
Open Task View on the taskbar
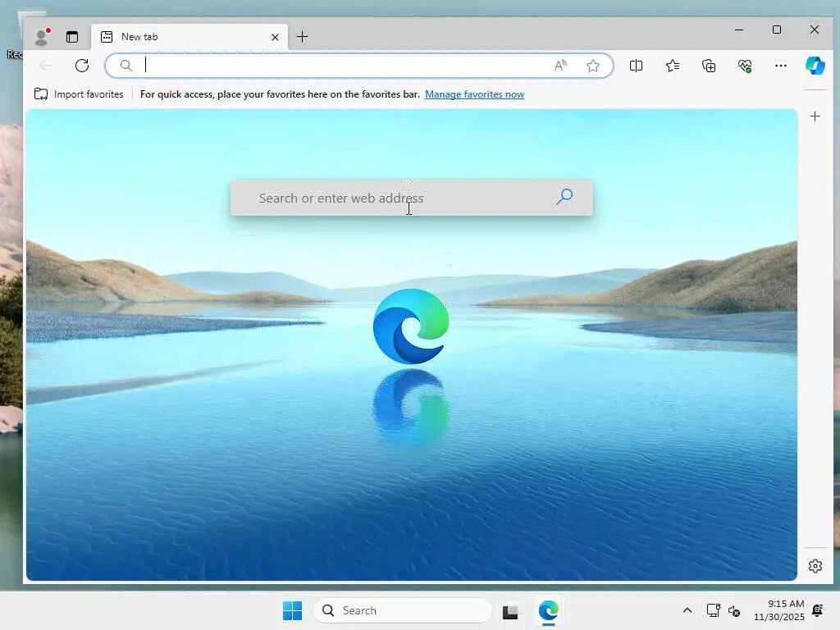pos(510,610)
